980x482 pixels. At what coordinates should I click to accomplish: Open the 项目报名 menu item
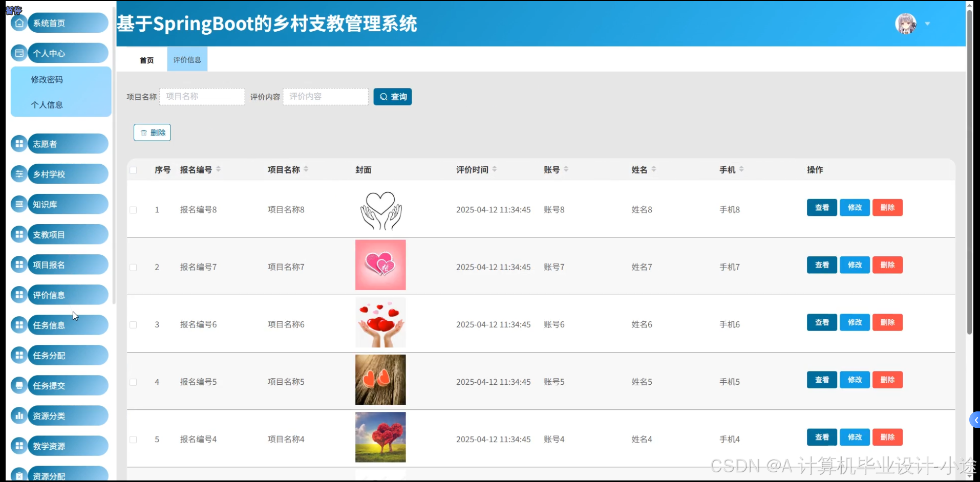click(68, 265)
